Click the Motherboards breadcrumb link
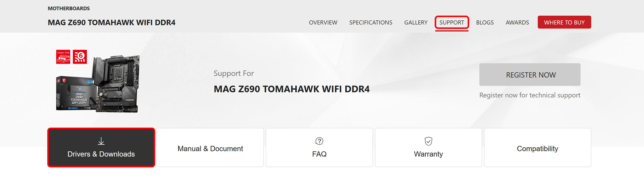The width and height of the screenshot is (644, 186). coord(69,8)
